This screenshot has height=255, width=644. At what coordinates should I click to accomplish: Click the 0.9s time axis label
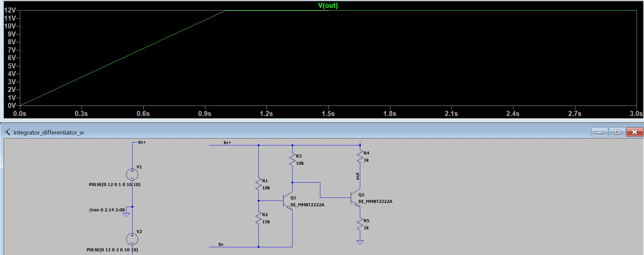[205, 114]
